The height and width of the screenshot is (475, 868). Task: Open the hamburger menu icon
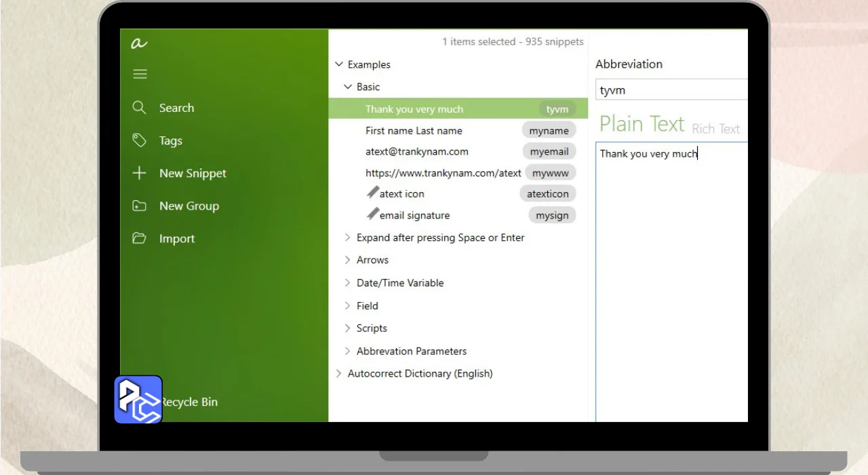pos(140,74)
